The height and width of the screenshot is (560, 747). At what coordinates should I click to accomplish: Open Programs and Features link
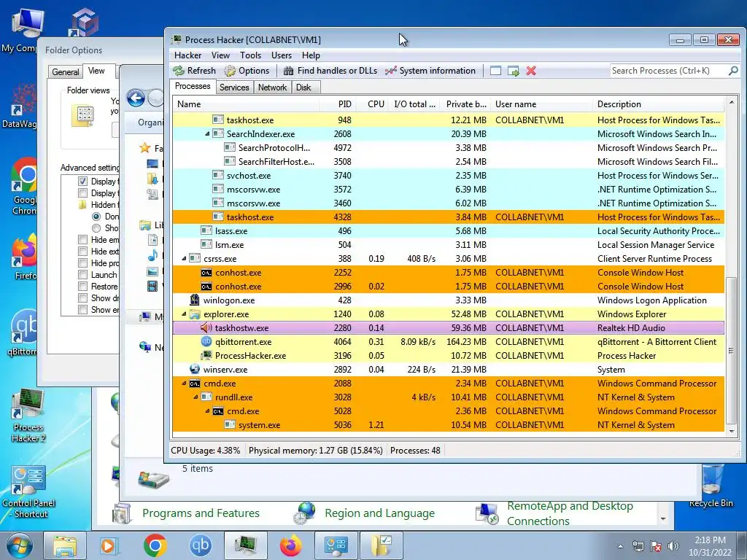tap(201, 513)
